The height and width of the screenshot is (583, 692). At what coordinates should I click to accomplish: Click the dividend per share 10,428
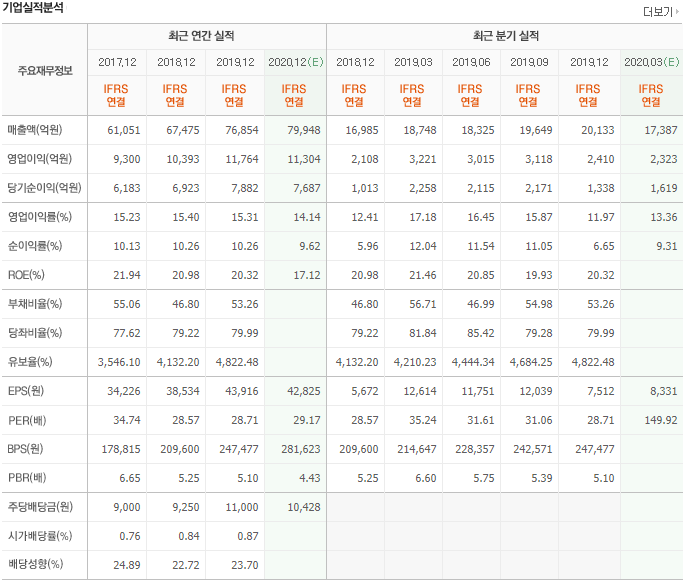click(x=304, y=508)
